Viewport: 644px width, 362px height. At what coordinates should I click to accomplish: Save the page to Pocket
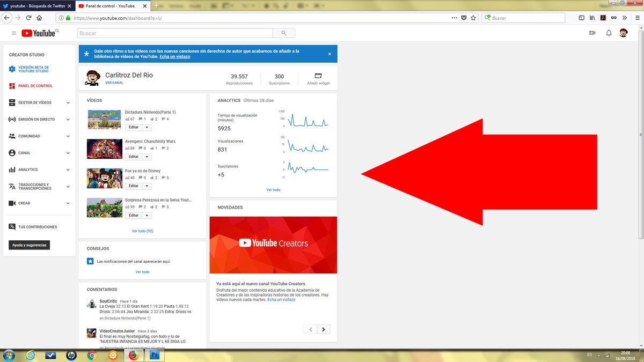click(x=464, y=18)
